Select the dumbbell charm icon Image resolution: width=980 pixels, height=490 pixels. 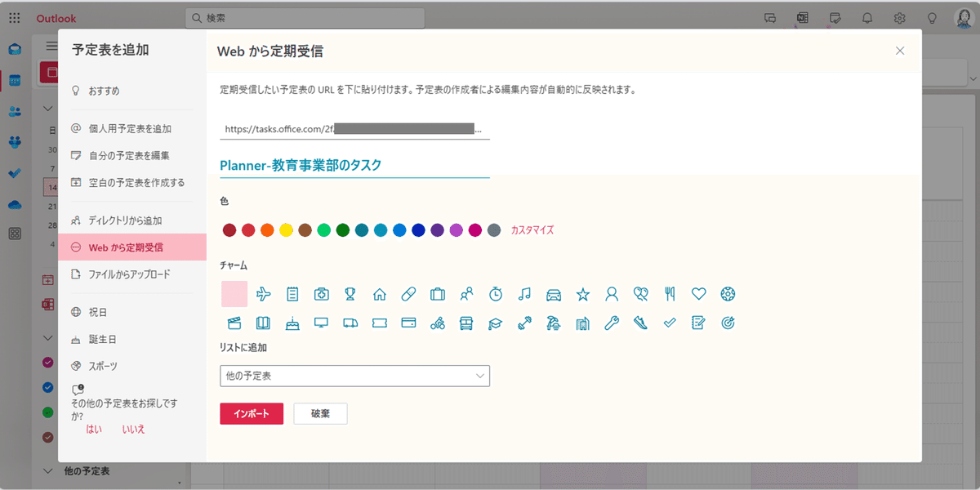tap(525, 323)
